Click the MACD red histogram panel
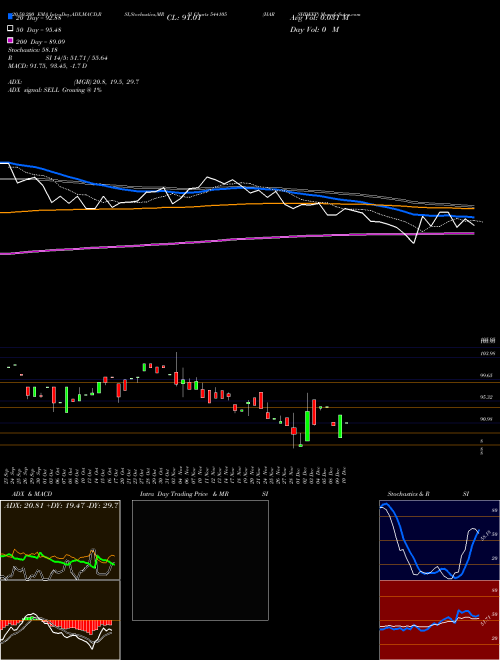The image size is (500, 660). tap(60, 620)
